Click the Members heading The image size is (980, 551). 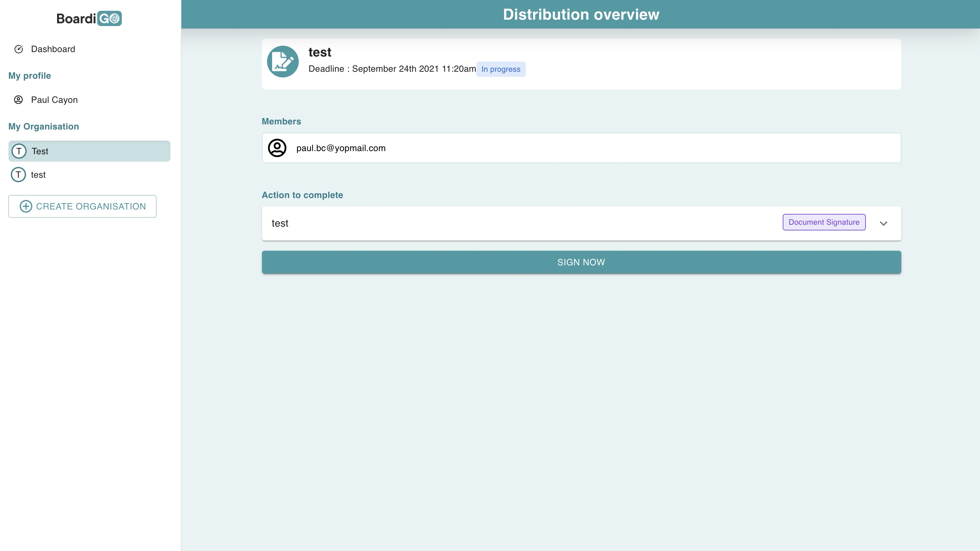[281, 122]
